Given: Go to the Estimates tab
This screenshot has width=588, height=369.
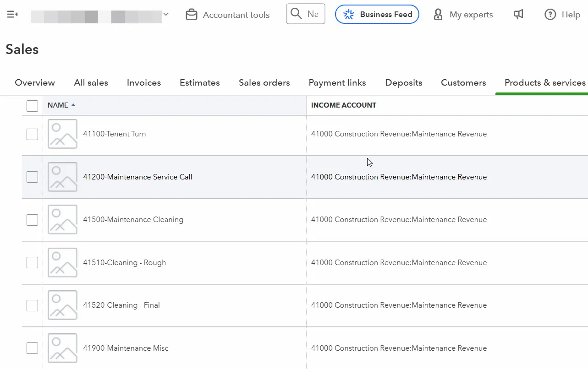Looking at the screenshot, I should [199, 83].
